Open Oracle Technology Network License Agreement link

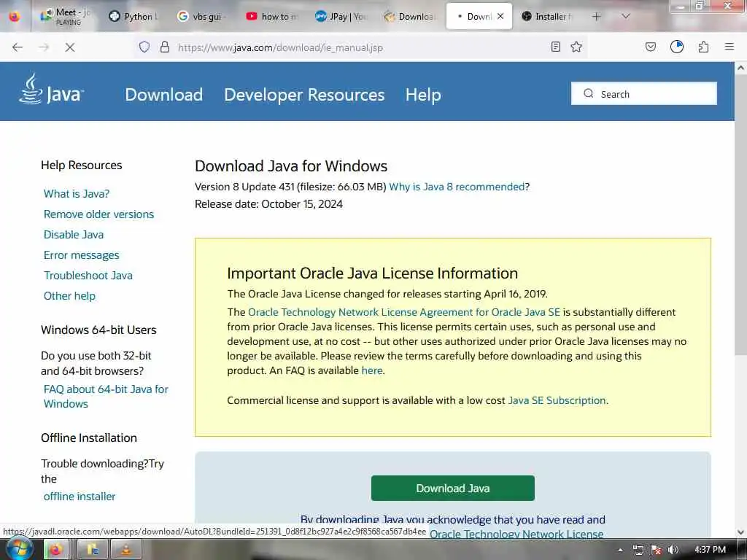[404, 312]
